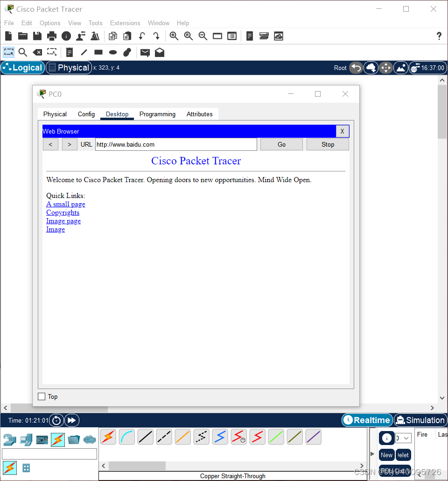Pick the green Octal cable
The image size is (448, 481).
coord(276,437)
